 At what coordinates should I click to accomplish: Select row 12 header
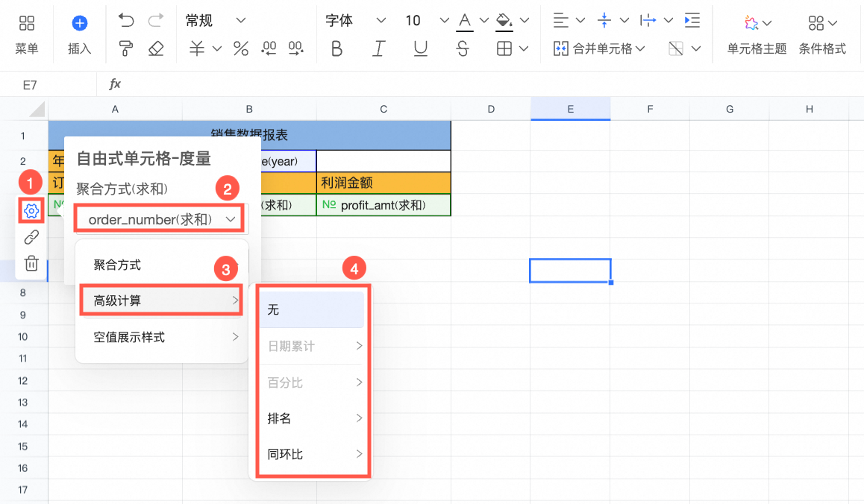click(x=23, y=381)
